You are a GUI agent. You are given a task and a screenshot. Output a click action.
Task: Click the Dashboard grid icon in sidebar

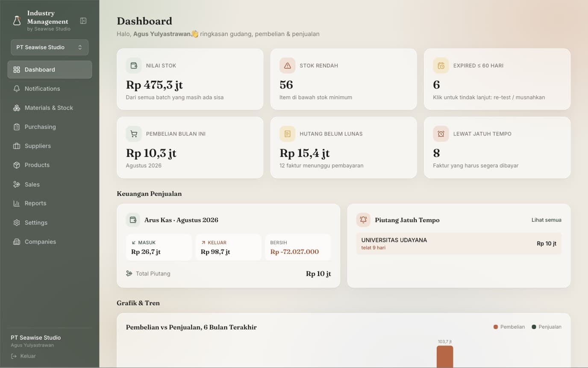(x=17, y=70)
